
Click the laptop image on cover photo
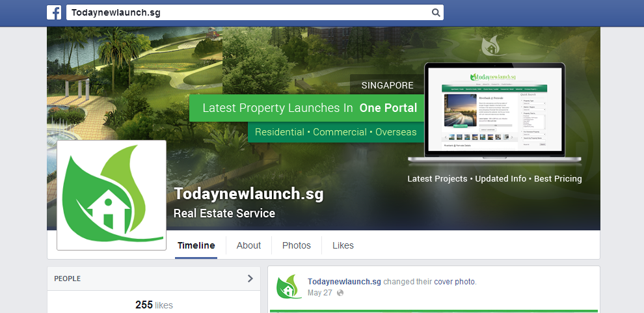tap(494, 113)
